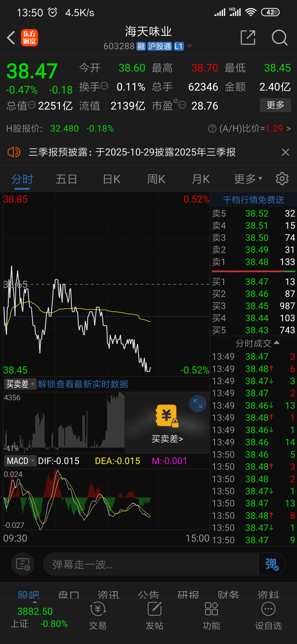Tap the 买3 38.45 order row
This screenshot has height=644, width=297.
point(254,306)
